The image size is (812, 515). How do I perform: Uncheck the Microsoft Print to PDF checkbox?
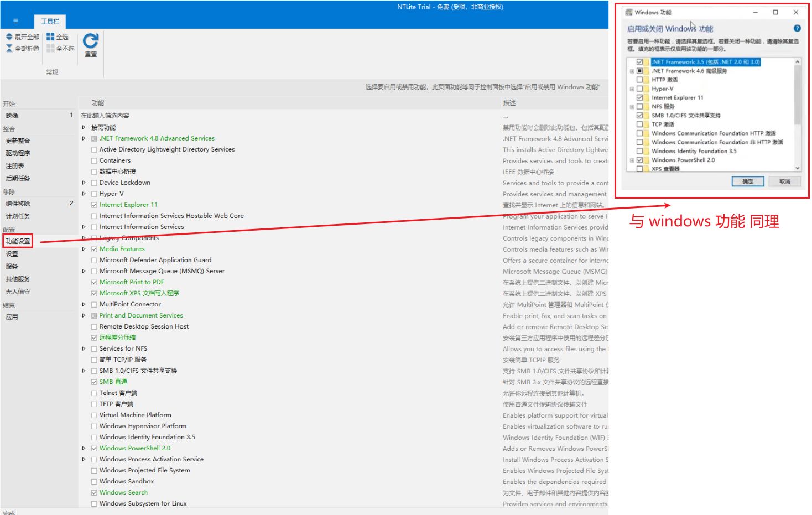coord(94,283)
